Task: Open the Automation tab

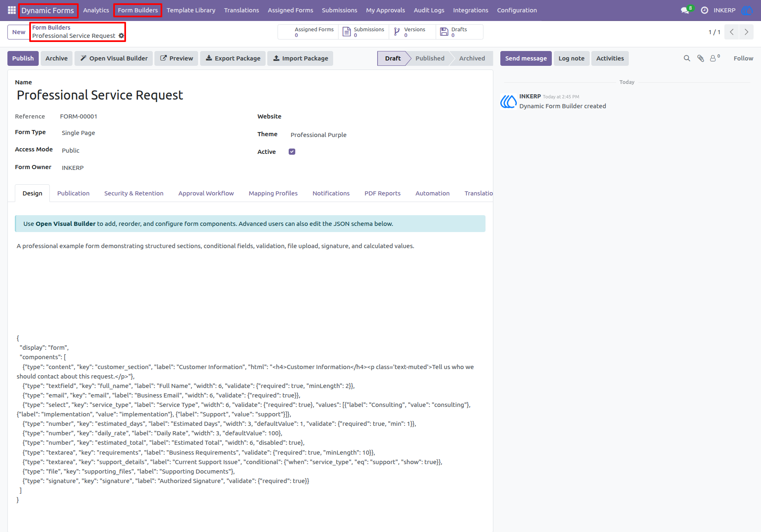Action: pyautogui.click(x=432, y=193)
